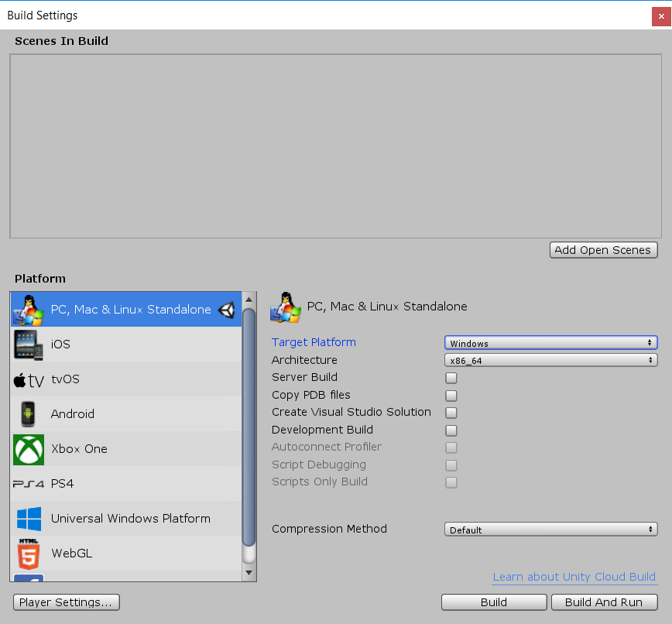Screen dimensions: 672x624
Task: Open Learn about Unity Cloud Build link
Action: [574, 577]
